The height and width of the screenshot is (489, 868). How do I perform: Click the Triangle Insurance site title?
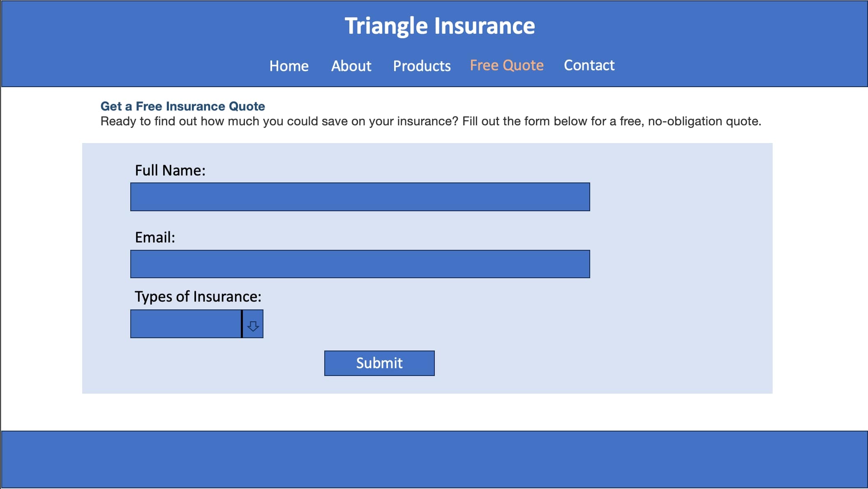click(x=440, y=26)
